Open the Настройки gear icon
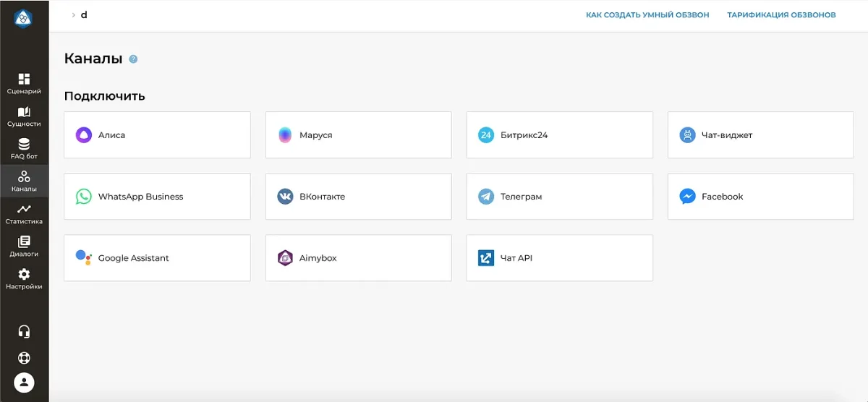This screenshot has width=868, height=402. tap(24, 274)
